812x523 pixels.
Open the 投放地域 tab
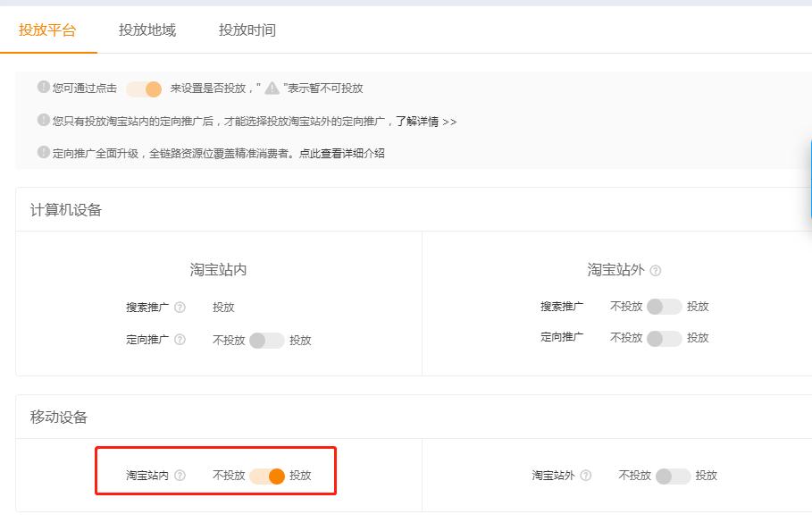click(x=147, y=30)
